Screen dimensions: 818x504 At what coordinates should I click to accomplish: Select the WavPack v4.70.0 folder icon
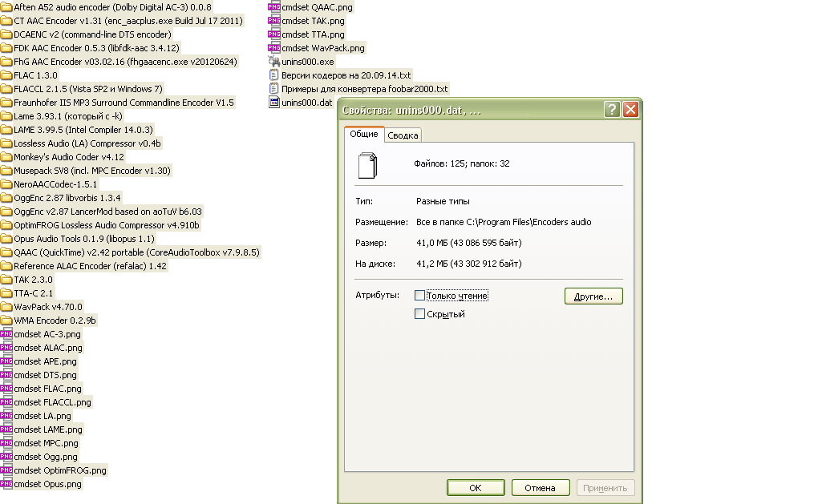[x=6, y=307]
